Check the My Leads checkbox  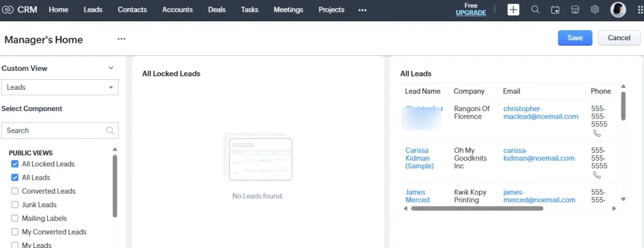point(15,245)
